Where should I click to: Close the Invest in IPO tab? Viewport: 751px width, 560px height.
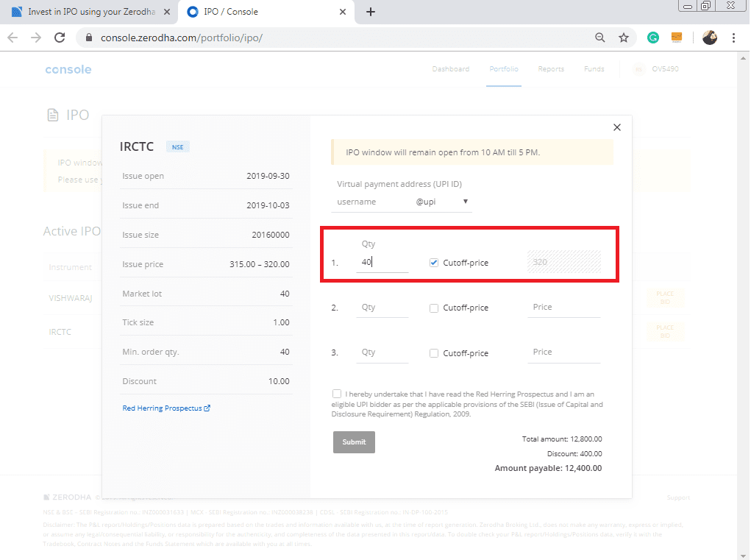(x=167, y=12)
